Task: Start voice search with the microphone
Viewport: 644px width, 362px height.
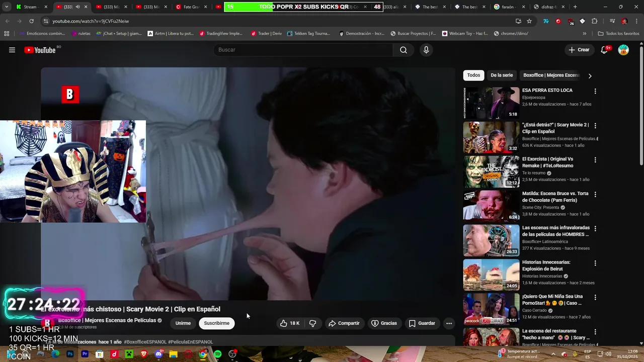Action: pyautogui.click(x=426, y=50)
